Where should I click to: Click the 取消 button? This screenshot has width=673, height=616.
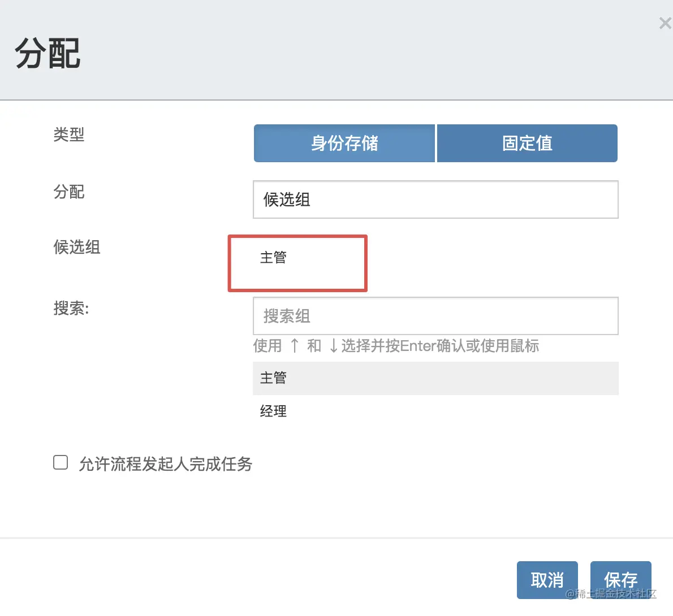547,580
